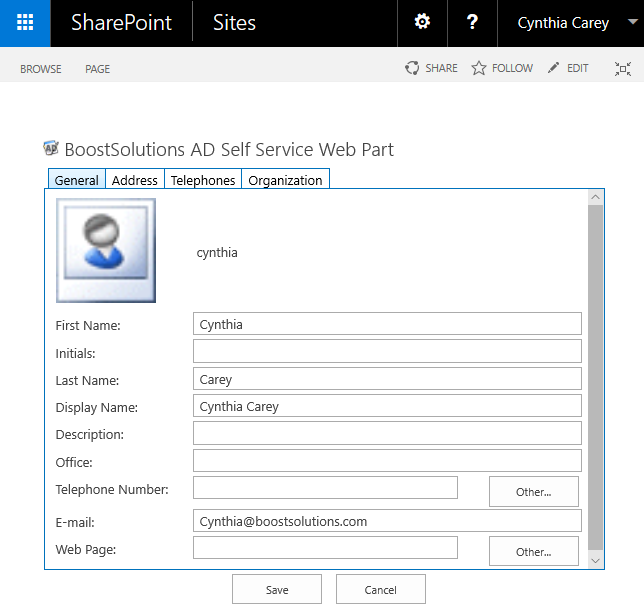This screenshot has width=644, height=610.
Task: Switch to the Telephones tab
Action: (203, 180)
